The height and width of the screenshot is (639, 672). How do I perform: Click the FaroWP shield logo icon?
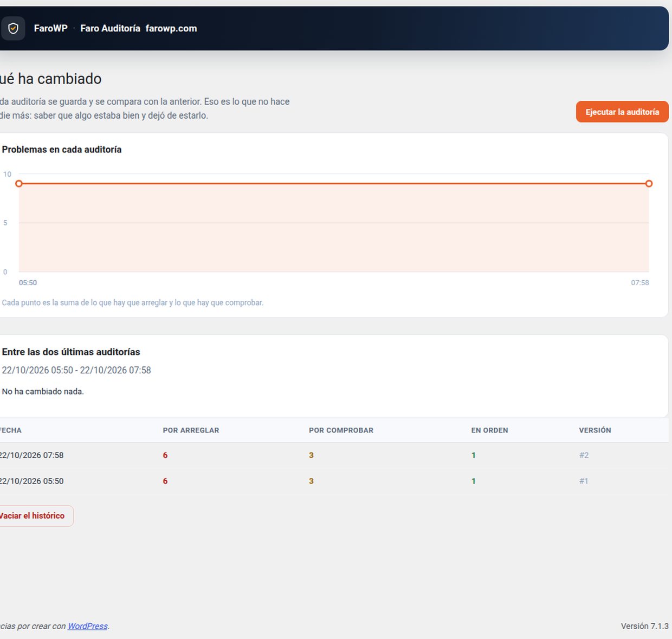[13, 28]
